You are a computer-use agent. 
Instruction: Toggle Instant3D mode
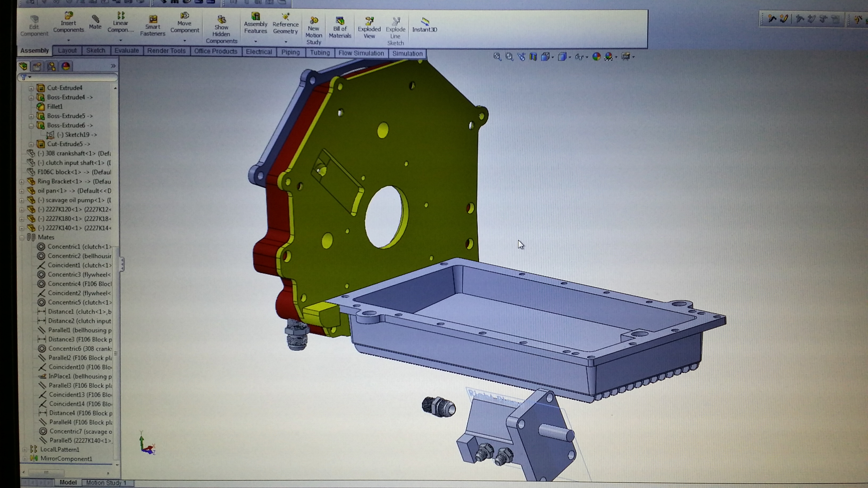425,22
